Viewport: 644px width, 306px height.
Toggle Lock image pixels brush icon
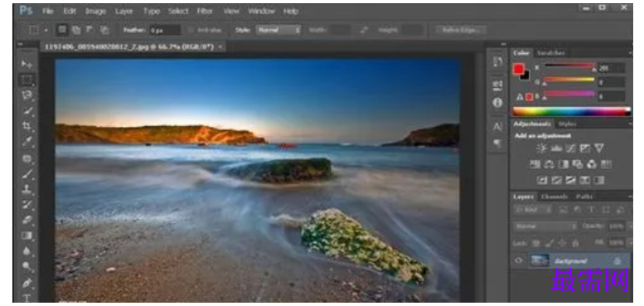(x=550, y=244)
